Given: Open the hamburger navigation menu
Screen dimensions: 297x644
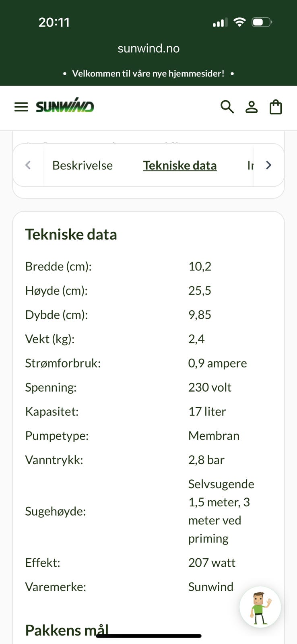Looking at the screenshot, I should coord(21,107).
